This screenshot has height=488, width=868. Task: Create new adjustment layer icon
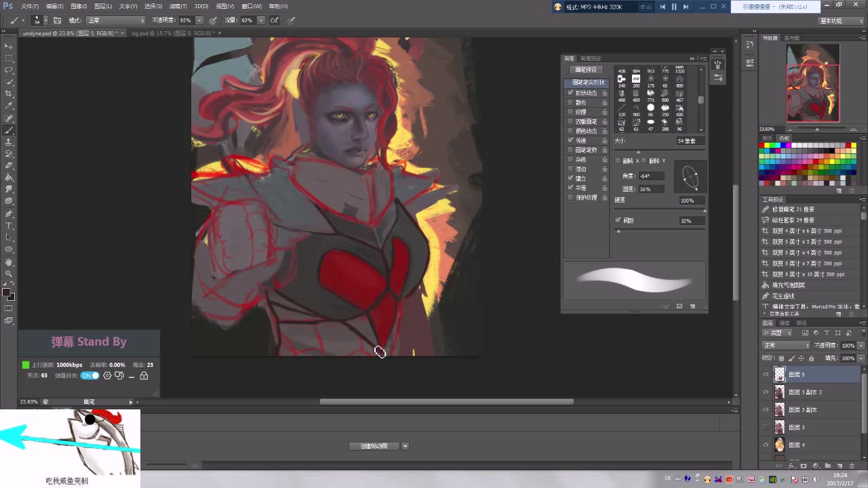[816, 466]
